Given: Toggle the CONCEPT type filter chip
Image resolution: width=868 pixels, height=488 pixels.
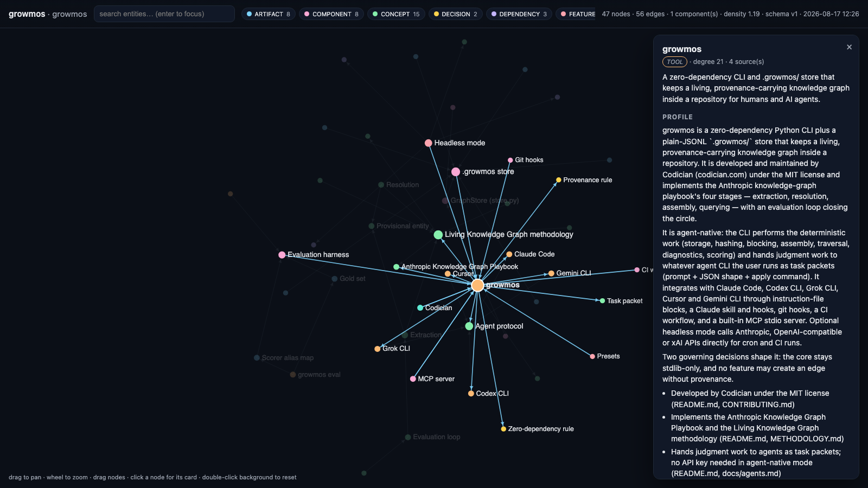Looking at the screenshot, I should click(396, 14).
